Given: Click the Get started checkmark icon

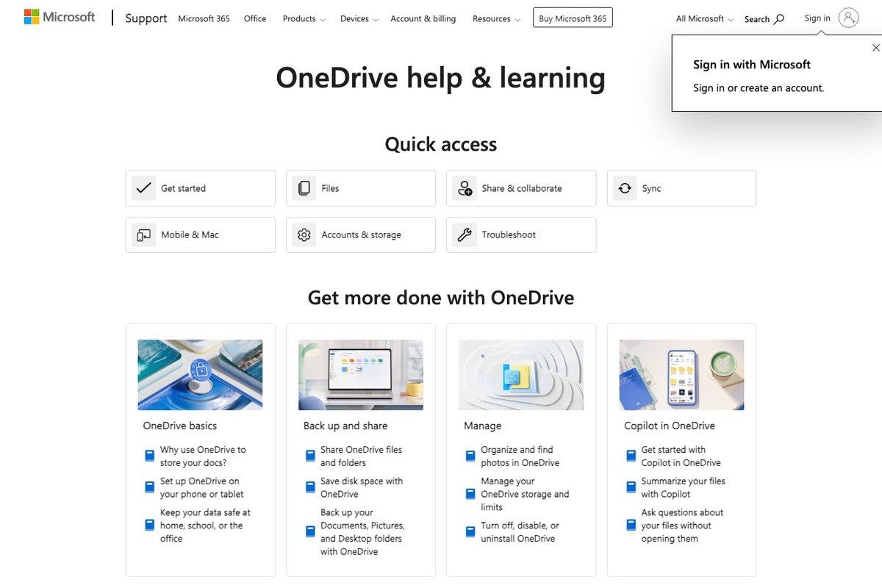Looking at the screenshot, I should [144, 188].
